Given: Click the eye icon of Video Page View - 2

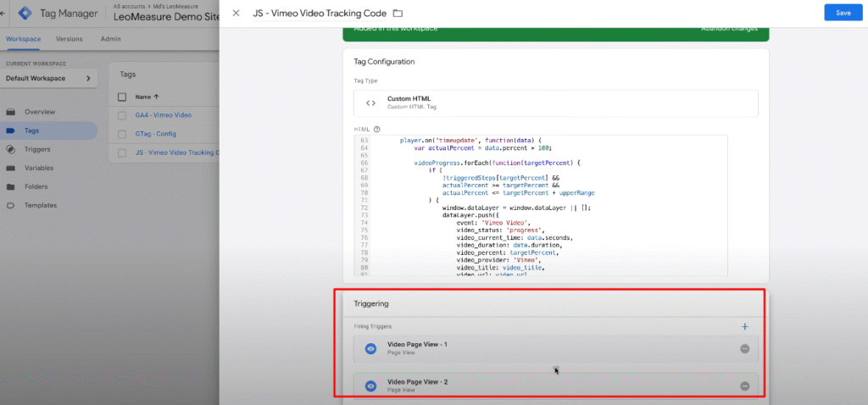Looking at the screenshot, I should [x=371, y=386].
